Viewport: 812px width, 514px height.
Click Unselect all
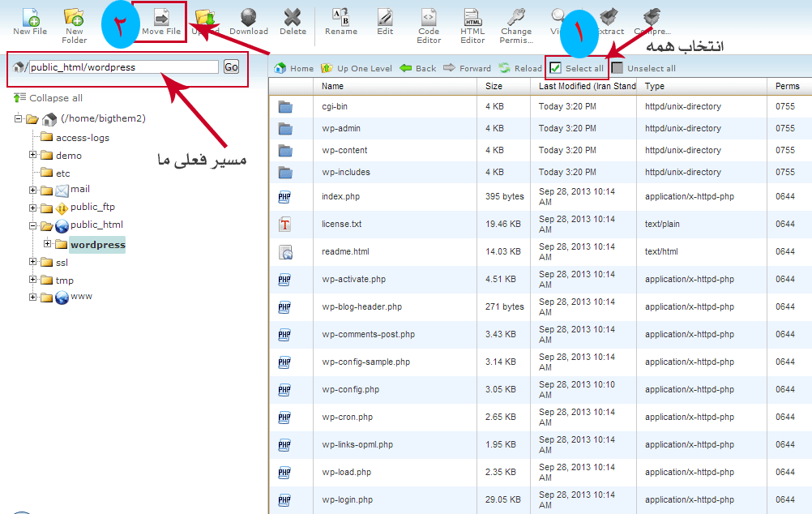pyautogui.click(x=643, y=68)
